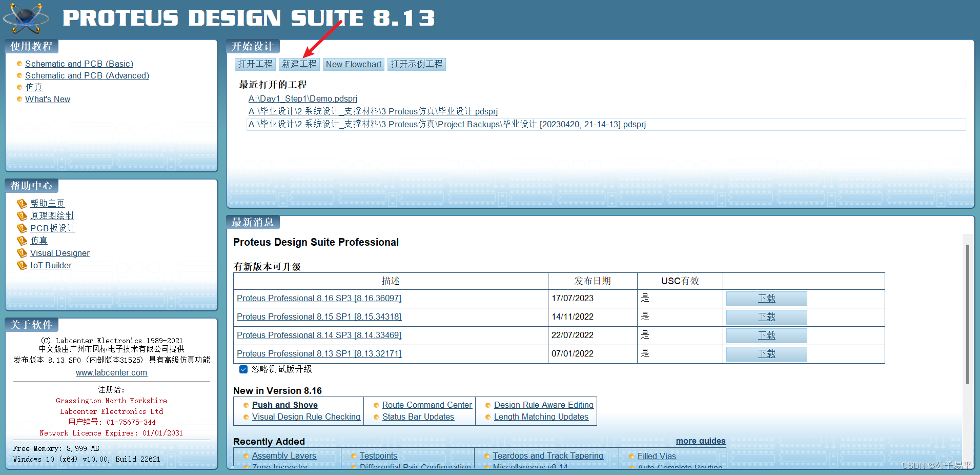
Task: Open the 仿真 tutorial link
Action: (34, 87)
